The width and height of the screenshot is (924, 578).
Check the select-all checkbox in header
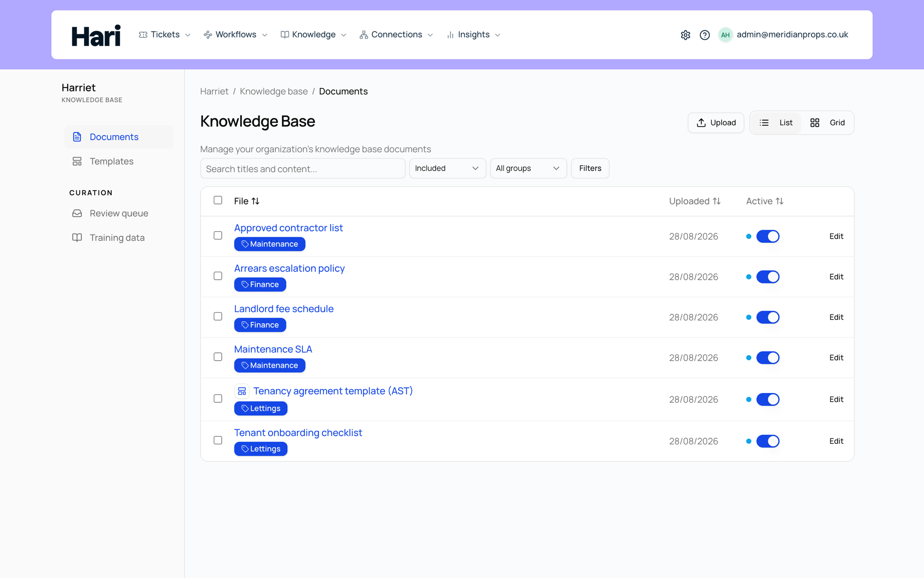point(218,200)
